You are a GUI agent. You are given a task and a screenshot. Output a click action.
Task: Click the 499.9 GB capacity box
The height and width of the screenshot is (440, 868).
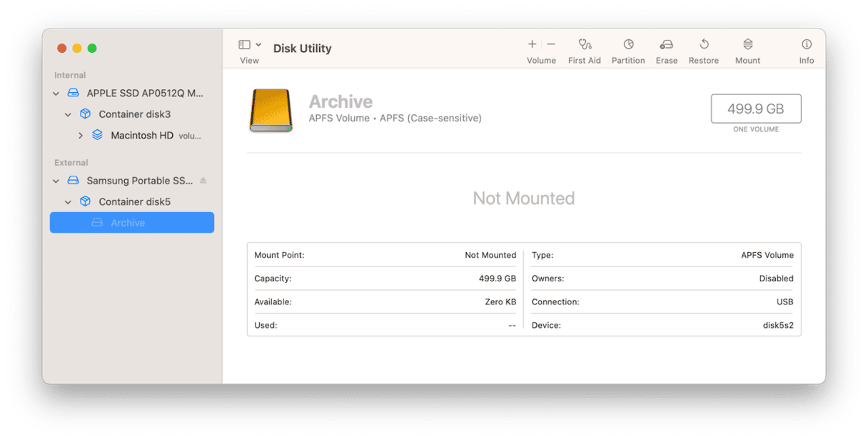(755, 109)
